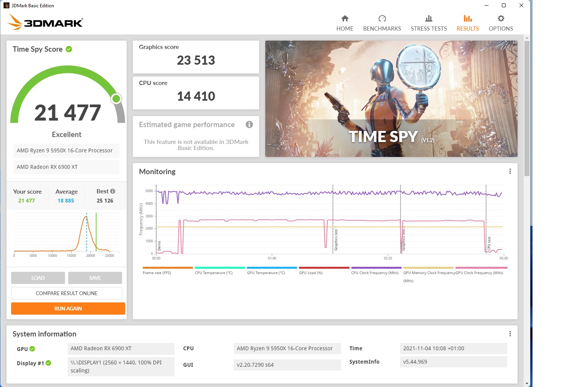Click the Time value 2021-11-04 10:08
588x387 pixels.
[454, 348]
